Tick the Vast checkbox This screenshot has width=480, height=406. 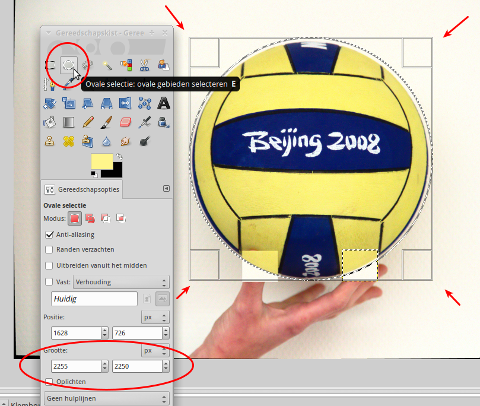point(49,282)
